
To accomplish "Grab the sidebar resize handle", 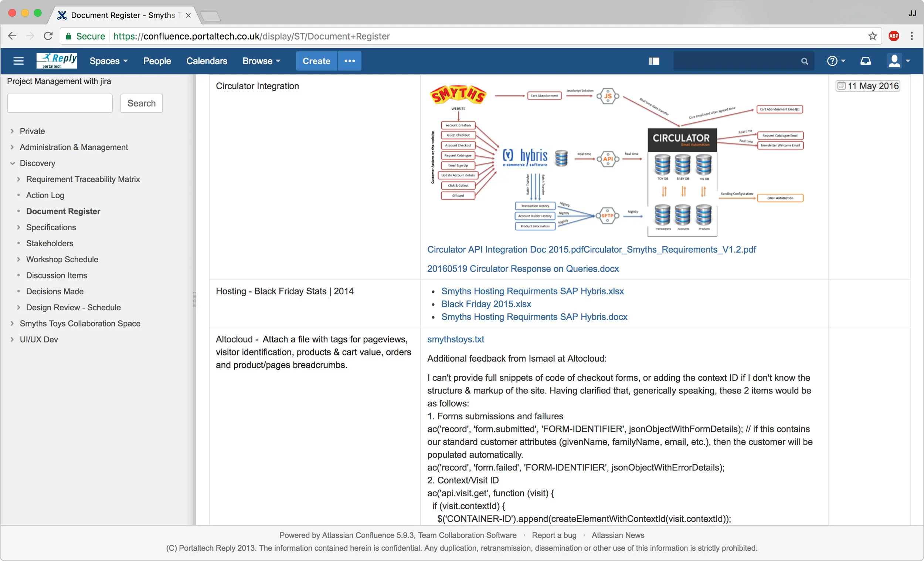I will pyautogui.click(x=194, y=300).
